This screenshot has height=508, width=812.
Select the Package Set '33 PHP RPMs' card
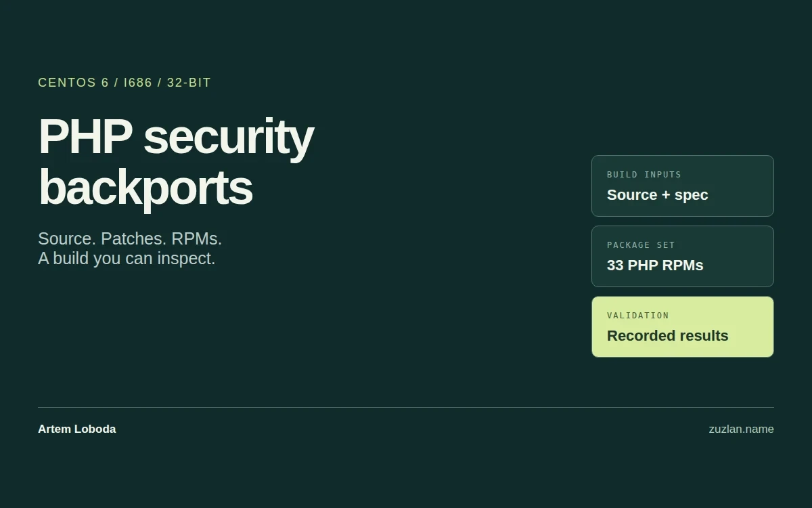click(683, 257)
